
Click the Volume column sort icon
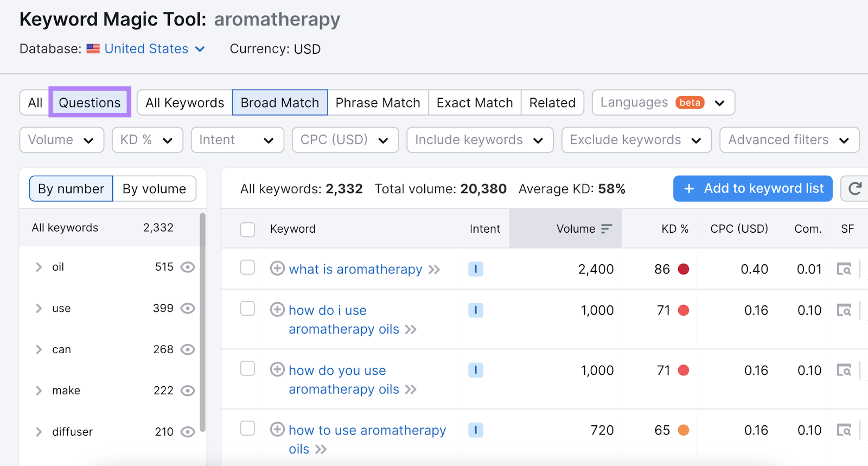coord(607,229)
